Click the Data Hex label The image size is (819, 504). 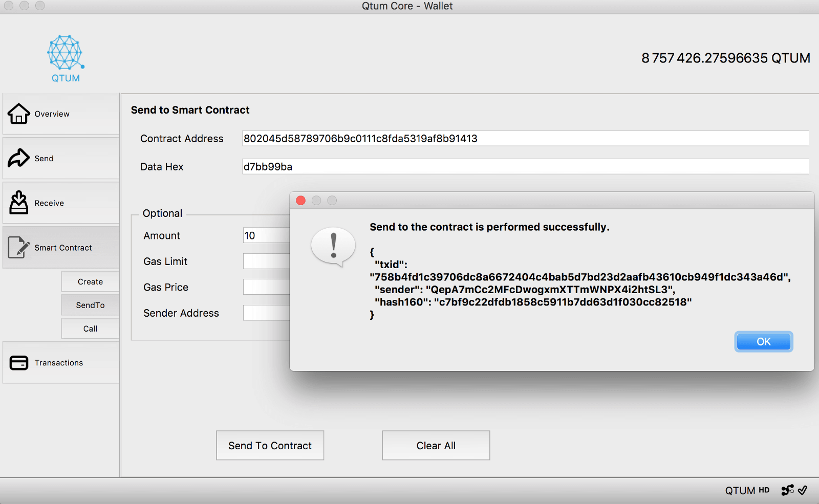[x=162, y=167]
